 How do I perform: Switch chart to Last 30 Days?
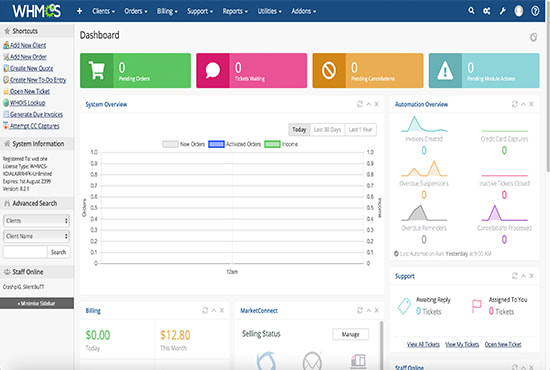pyautogui.click(x=327, y=130)
